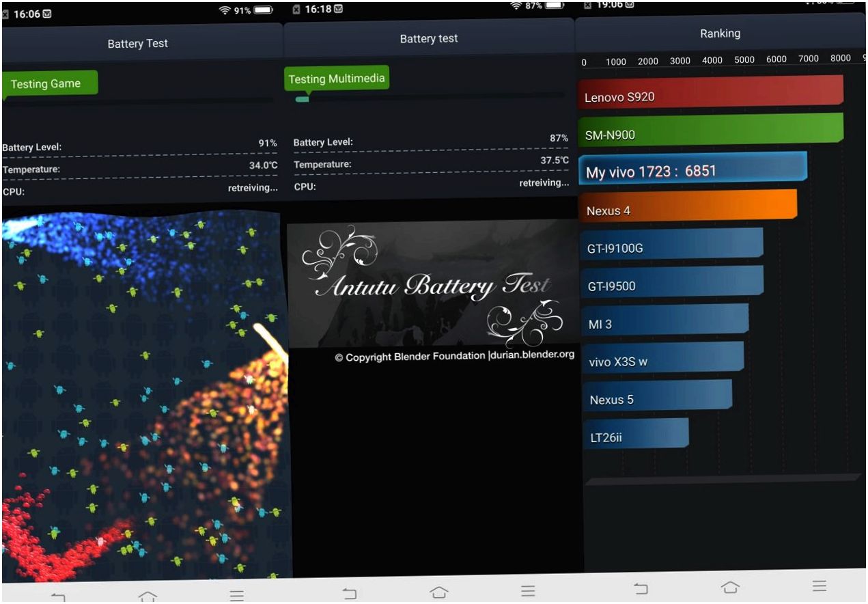Screen dimensions: 868x604
Task: Tap back icon on left phone navigation bar
Action: pyautogui.click(x=58, y=597)
